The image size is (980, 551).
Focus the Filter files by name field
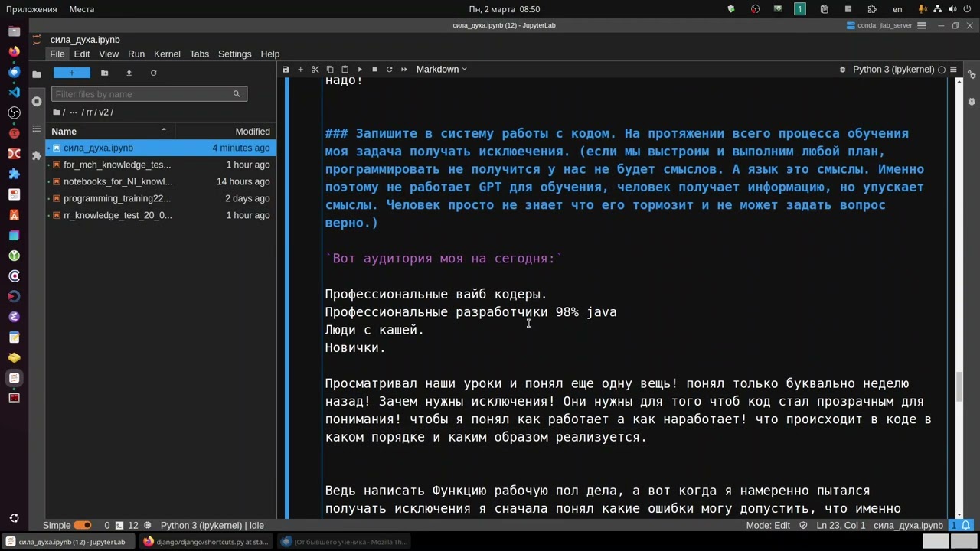[x=149, y=94]
